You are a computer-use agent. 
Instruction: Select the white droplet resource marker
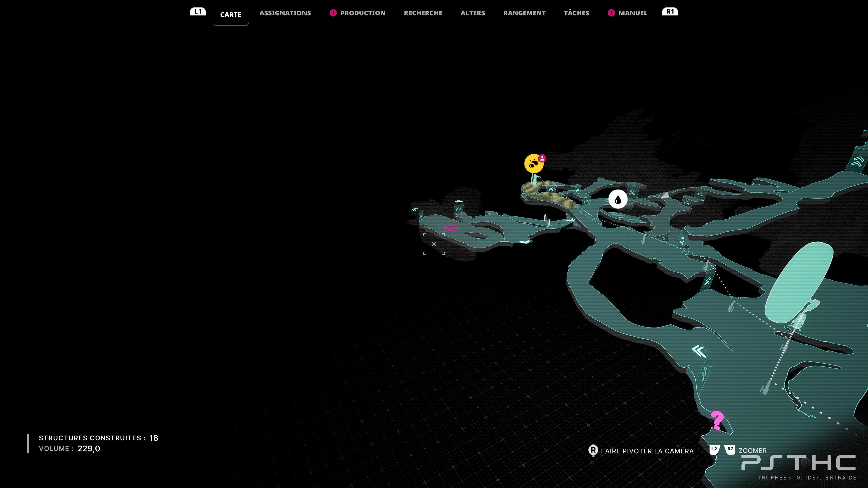point(618,199)
